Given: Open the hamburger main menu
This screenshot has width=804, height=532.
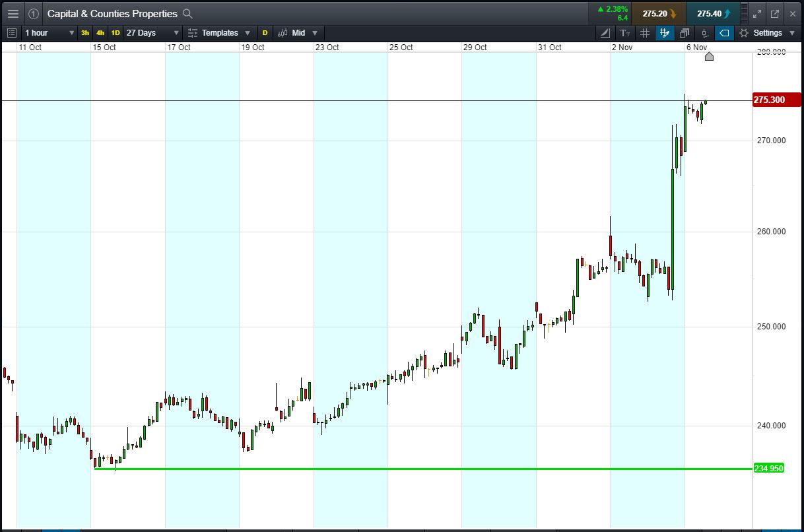Looking at the screenshot, I should pos(13,13).
